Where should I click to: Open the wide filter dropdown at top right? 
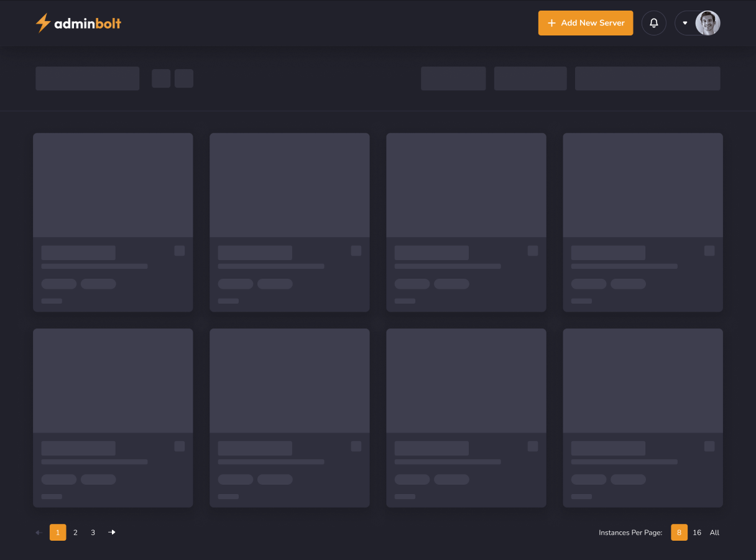point(647,78)
